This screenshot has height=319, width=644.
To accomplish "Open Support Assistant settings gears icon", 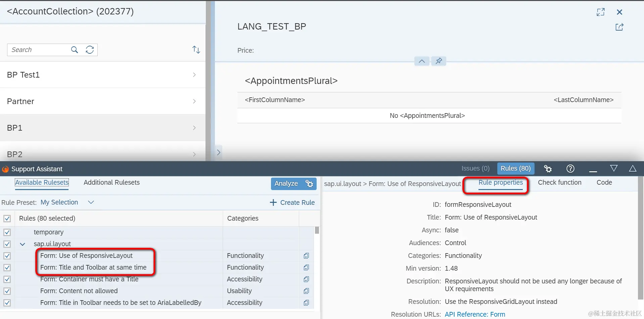I will [548, 169].
